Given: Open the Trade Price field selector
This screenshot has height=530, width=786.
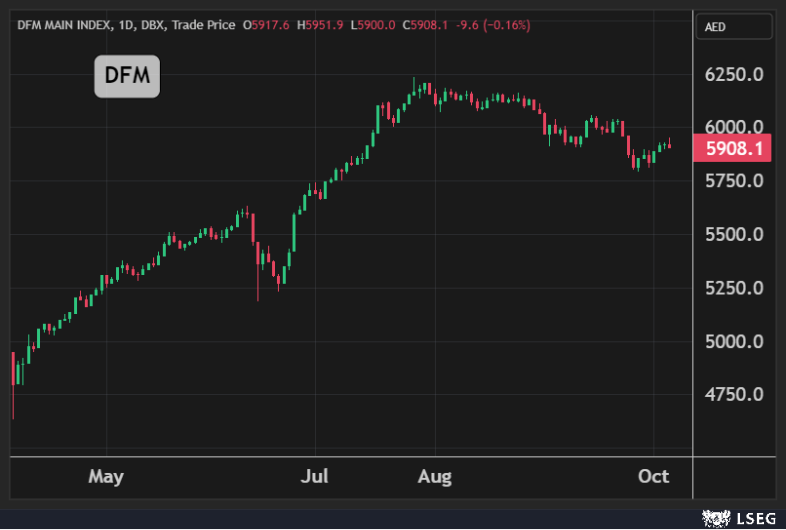Looking at the screenshot, I should pyautogui.click(x=204, y=24).
